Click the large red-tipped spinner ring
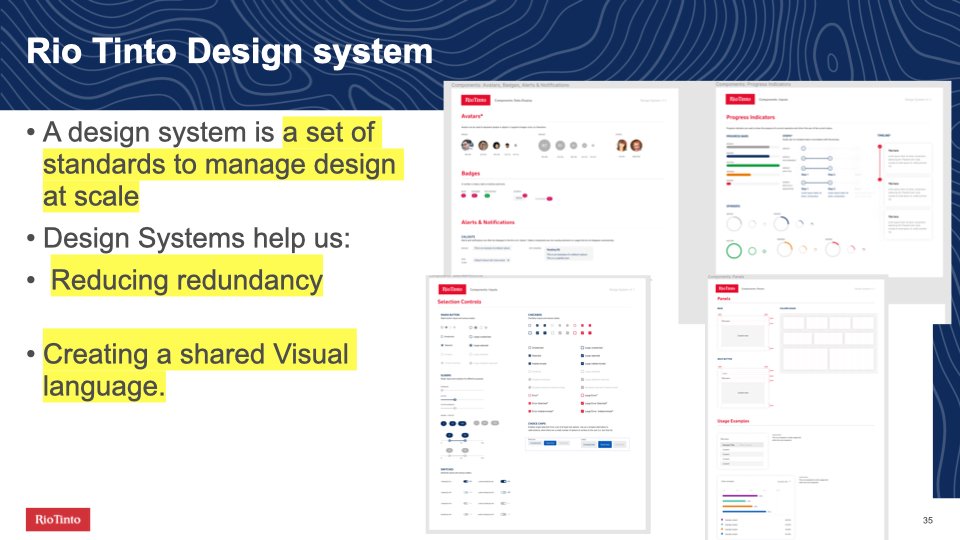The image size is (960, 540). 833,249
